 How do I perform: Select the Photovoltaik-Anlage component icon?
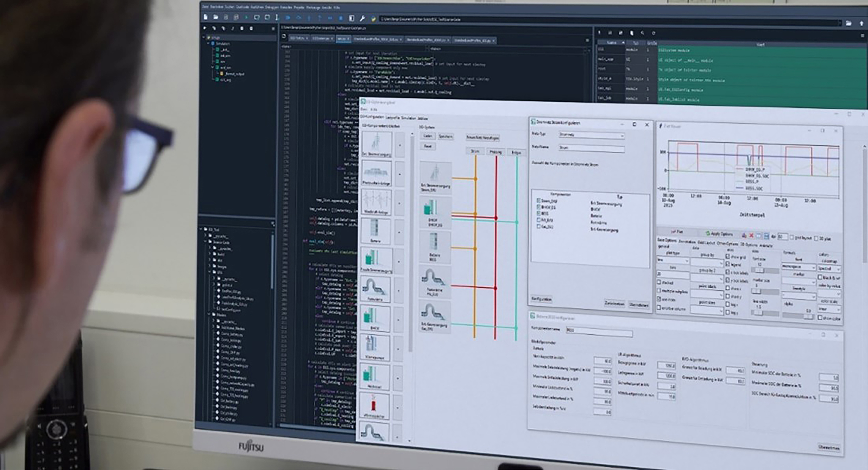coord(377,173)
